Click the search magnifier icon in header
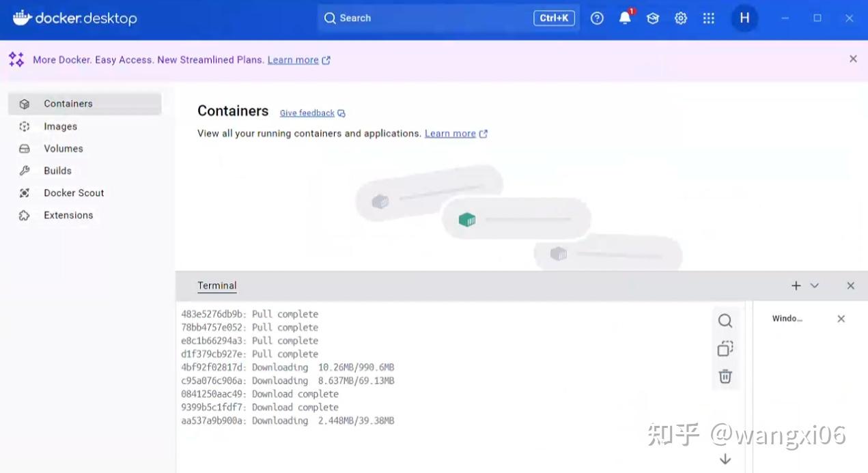Viewport: 868px width, 473px height. click(x=331, y=18)
